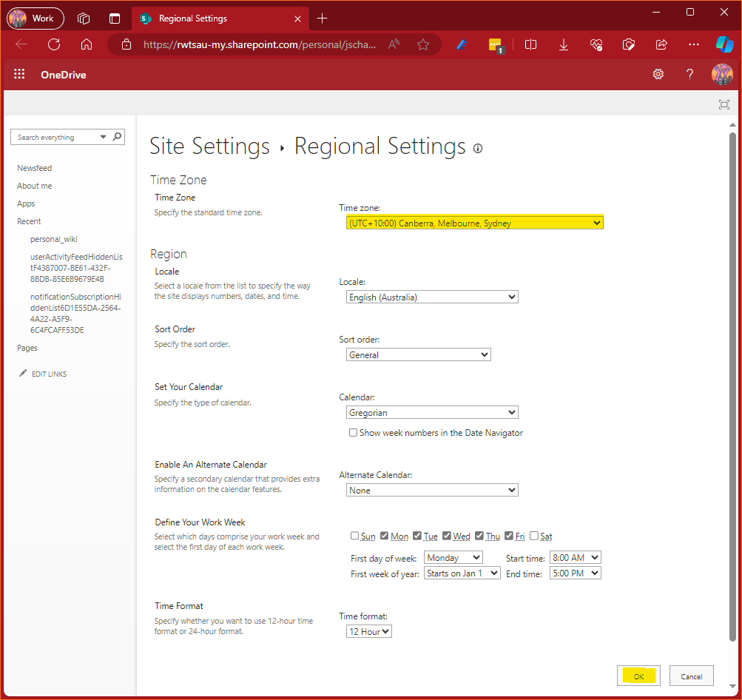Open the First week of year dropdown
Screen dimensions: 742x700
pos(462,573)
